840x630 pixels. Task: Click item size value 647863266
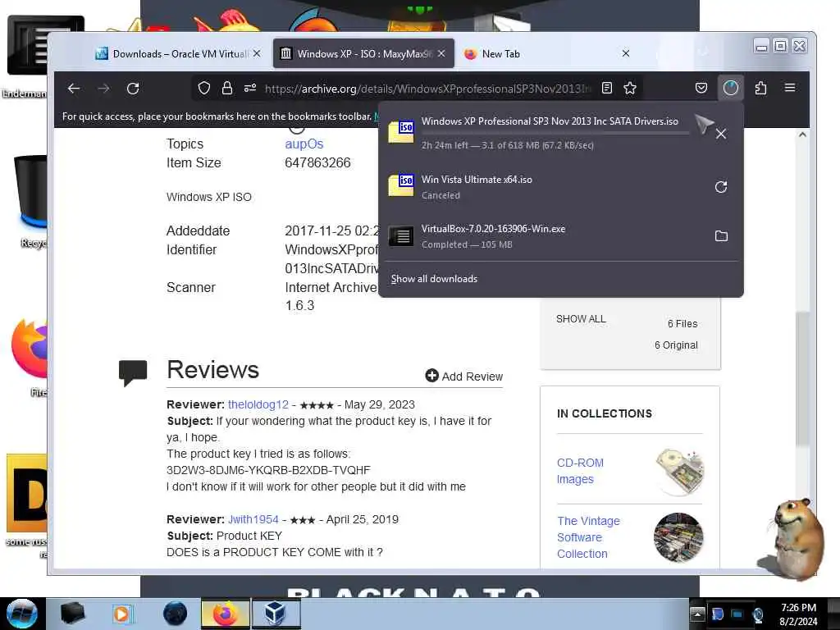click(317, 163)
